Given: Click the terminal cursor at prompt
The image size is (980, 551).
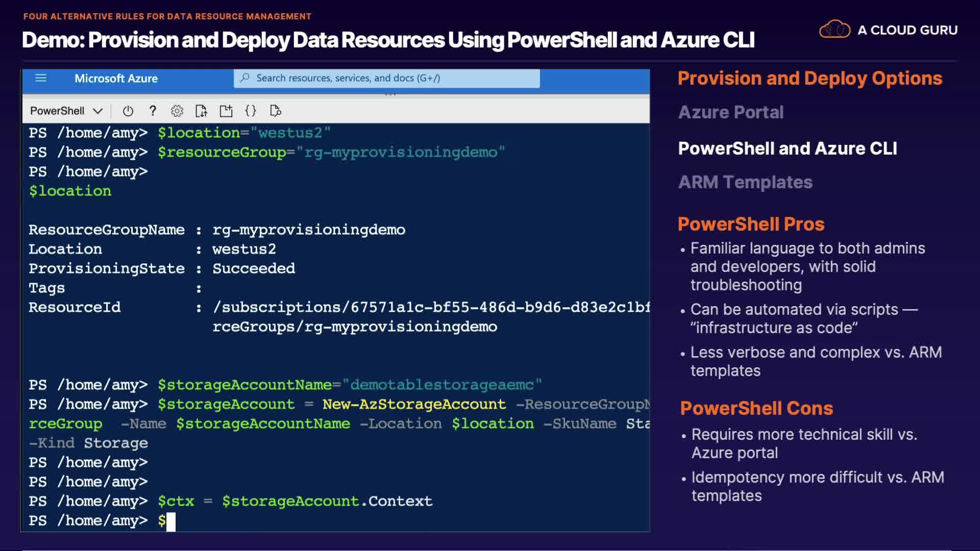Looking at the screenshot, I should (171, 521).
